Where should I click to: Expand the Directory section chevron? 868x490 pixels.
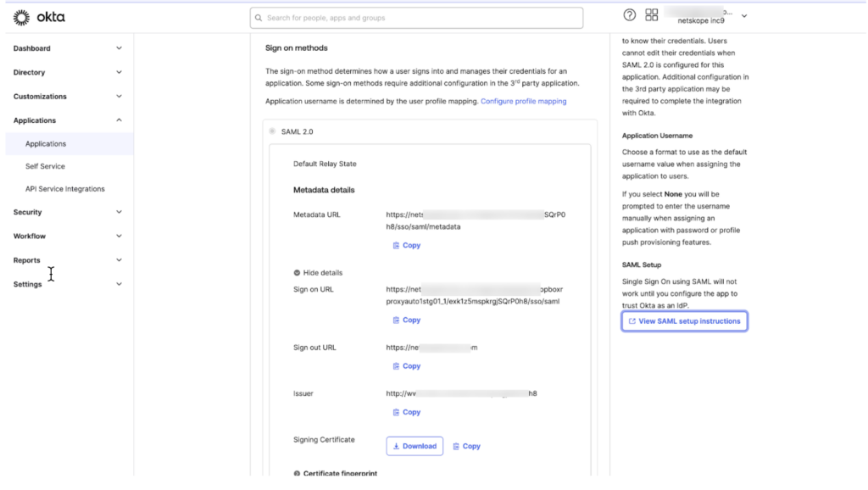coord(119,72)
